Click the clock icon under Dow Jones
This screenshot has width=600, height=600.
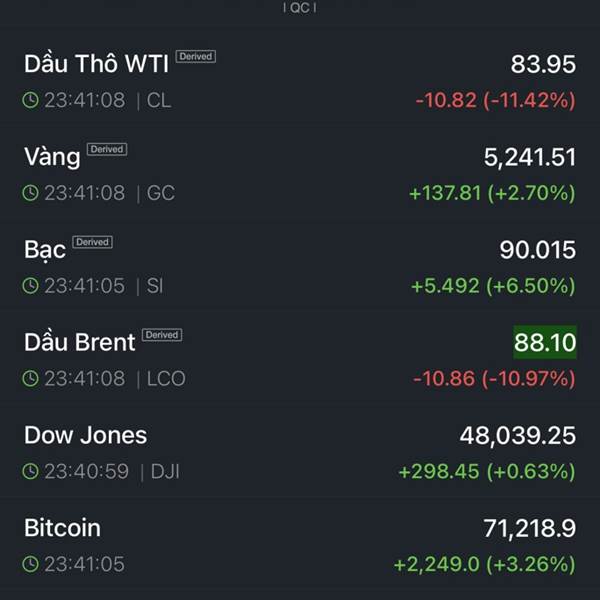[x=31, y=471]
